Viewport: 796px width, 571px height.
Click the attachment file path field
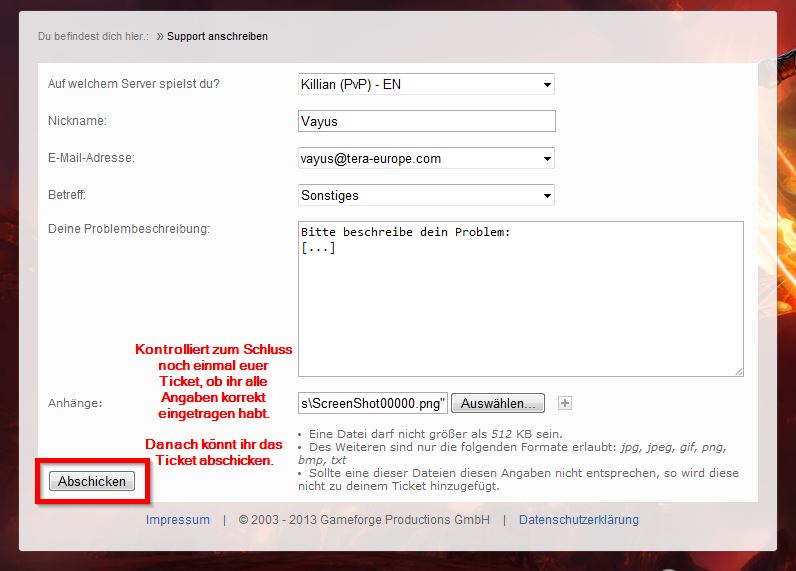pyautogui.click(x=373, y=403)
